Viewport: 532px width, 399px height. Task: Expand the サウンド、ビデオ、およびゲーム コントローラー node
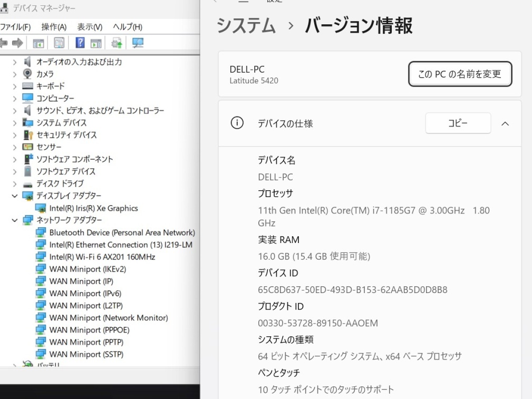pyautogui.click(x=15, y=111)
